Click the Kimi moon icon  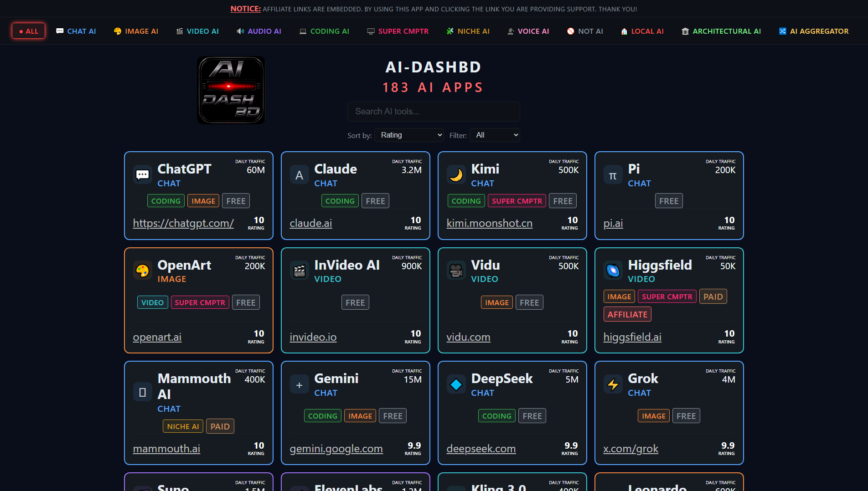[456, 175]
